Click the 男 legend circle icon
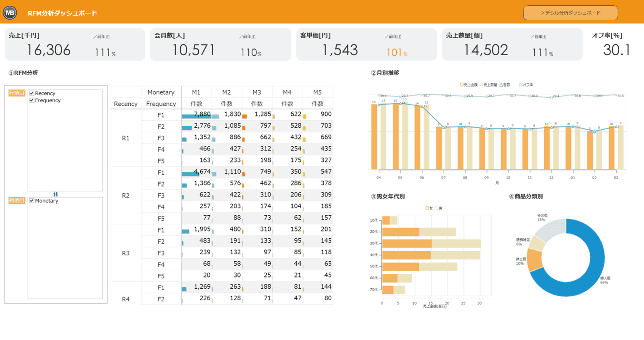 (x=436, y=208)
